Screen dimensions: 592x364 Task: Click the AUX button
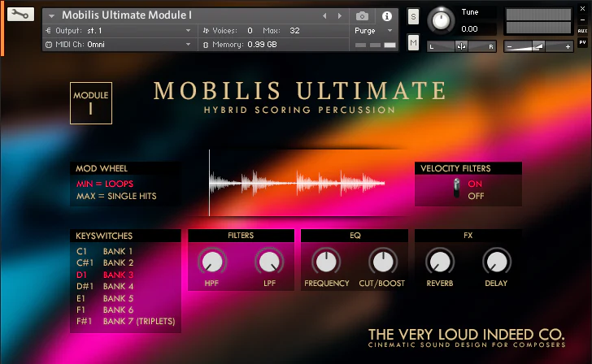(x=582, y=31)
